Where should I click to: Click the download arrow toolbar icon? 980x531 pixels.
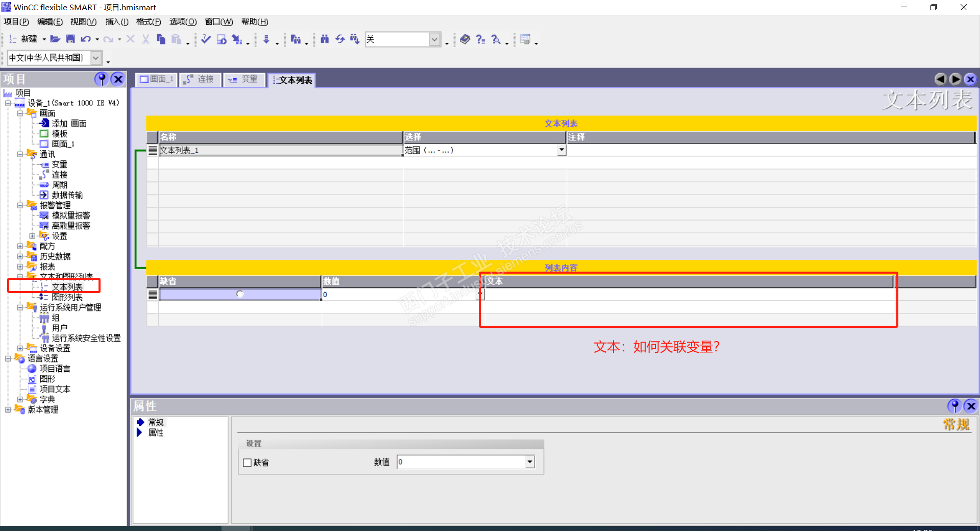(266, 39)
